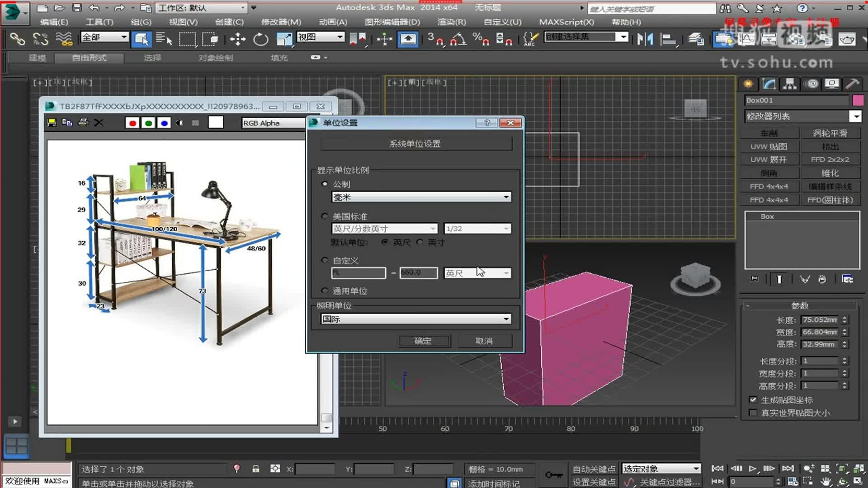868x488 pixels.
Task: Open the Utilities hammer panel tab
Action: (853, 84)
